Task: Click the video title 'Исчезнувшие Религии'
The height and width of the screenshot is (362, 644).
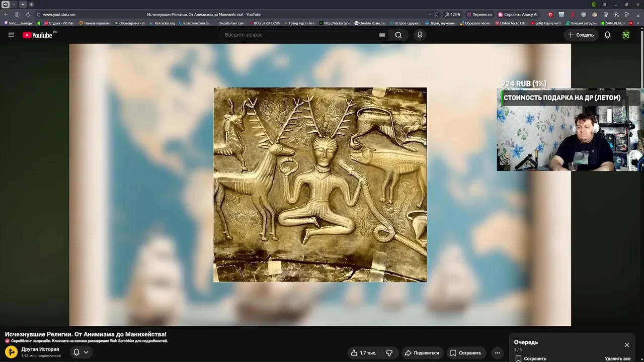Action: 86,334
